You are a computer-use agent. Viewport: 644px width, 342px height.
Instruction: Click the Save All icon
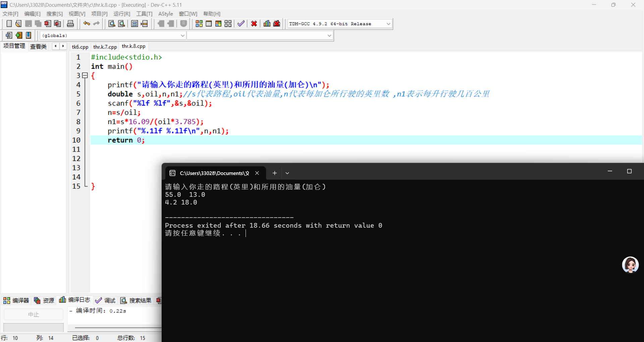[x=38, y=23]
